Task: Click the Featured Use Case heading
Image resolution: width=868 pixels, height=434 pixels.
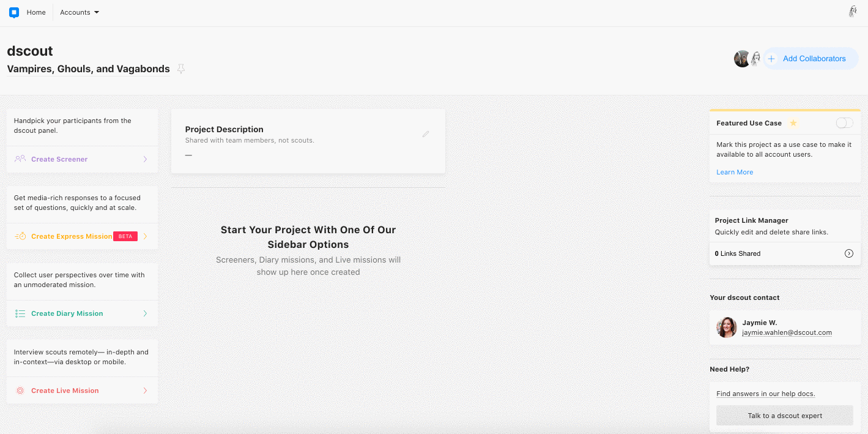Action: 749,123
